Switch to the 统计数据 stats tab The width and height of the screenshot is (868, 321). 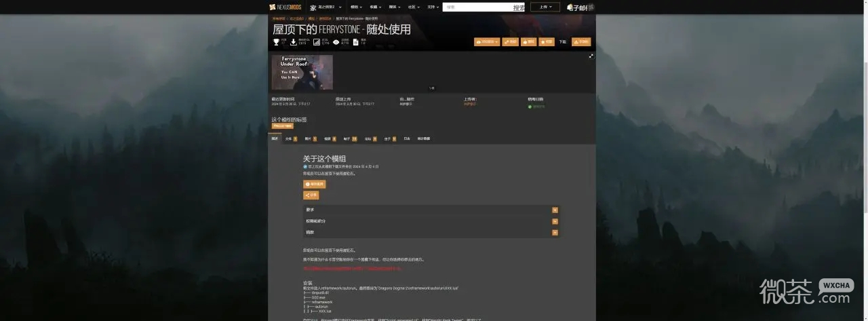(x=423, y=138)
